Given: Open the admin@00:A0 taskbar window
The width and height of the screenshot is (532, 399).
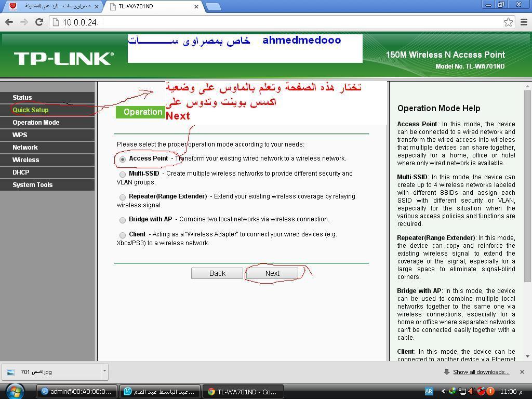Looking at the screenshot, I should pos(76,392).
